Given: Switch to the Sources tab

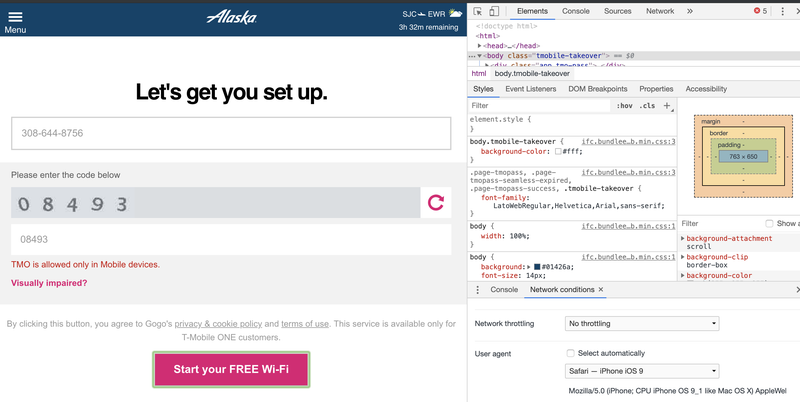Looking at the screenshot, I should (x=617, y=11).
